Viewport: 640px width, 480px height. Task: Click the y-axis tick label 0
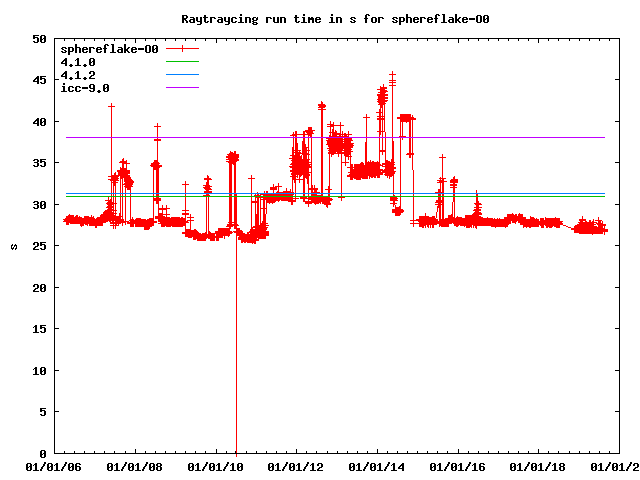pos(43,454)
